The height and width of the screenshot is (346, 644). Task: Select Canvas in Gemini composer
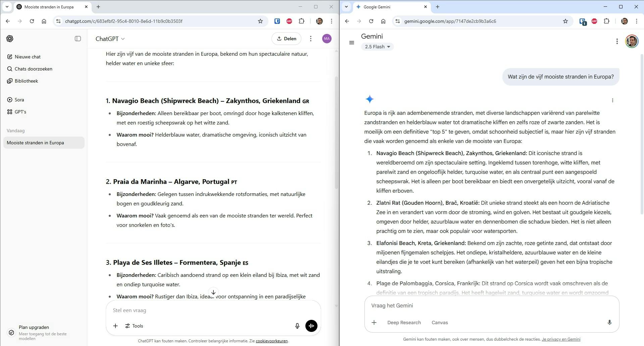(440, 323)
